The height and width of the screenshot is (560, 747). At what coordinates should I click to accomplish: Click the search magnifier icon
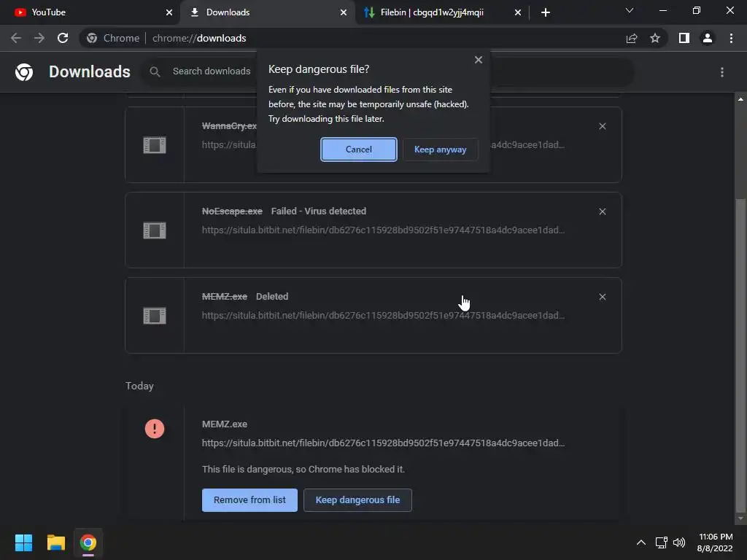pos(155,72)
